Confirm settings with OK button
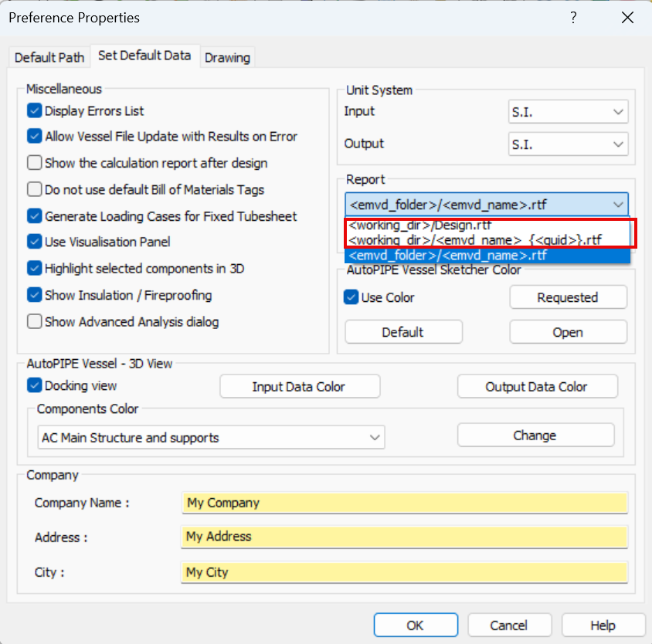Screen dimensions: 652x644 pyautogui.click(x=416, y=625)
